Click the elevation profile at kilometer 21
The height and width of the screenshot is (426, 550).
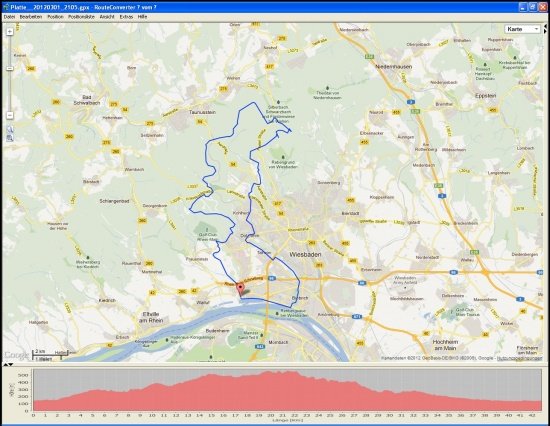point(282,391)
